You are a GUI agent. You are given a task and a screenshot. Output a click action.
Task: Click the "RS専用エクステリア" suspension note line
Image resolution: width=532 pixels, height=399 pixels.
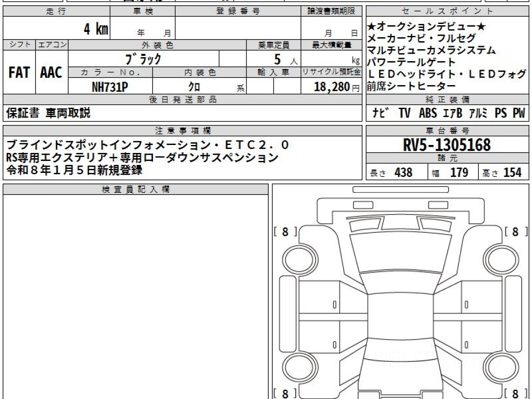pos(142,157)
